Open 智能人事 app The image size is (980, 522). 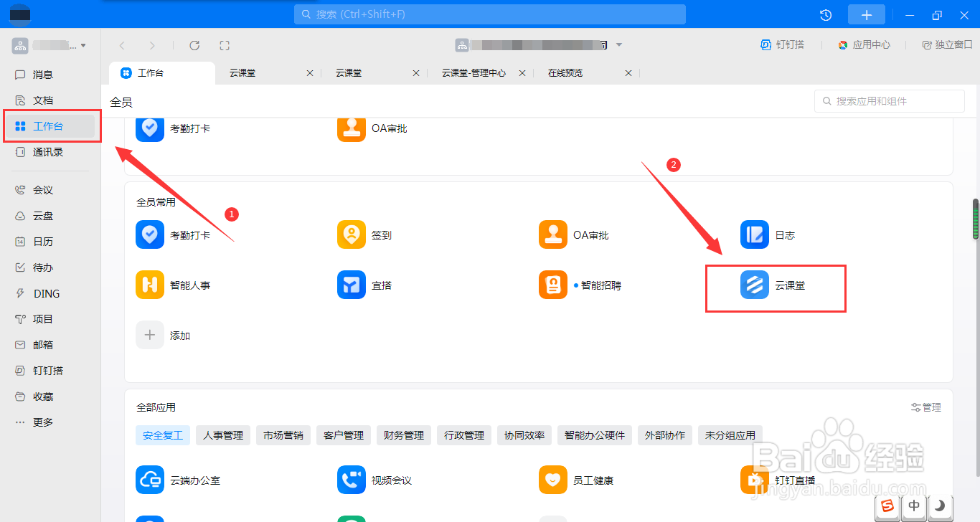coord(173,285)
